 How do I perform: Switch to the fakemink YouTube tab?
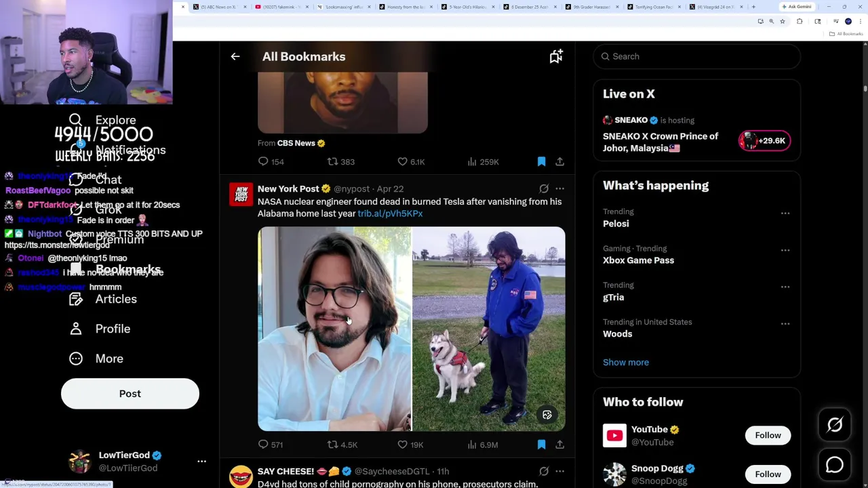click(282, 7)
